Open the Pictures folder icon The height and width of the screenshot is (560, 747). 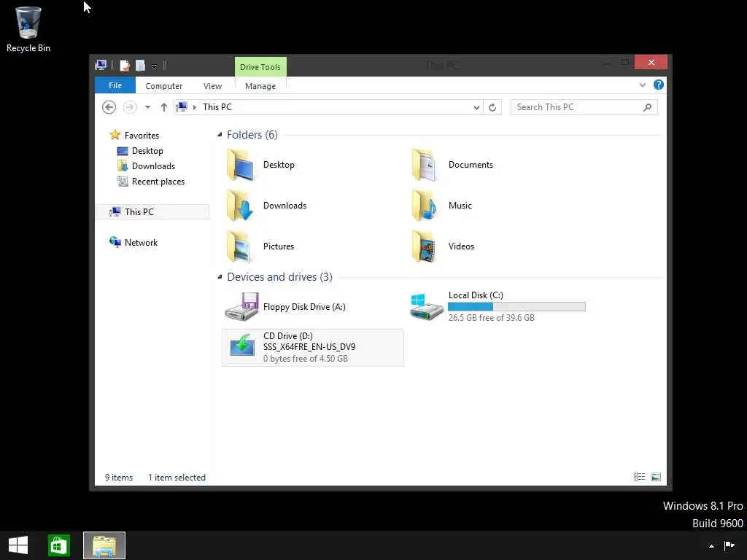(239, 246)
